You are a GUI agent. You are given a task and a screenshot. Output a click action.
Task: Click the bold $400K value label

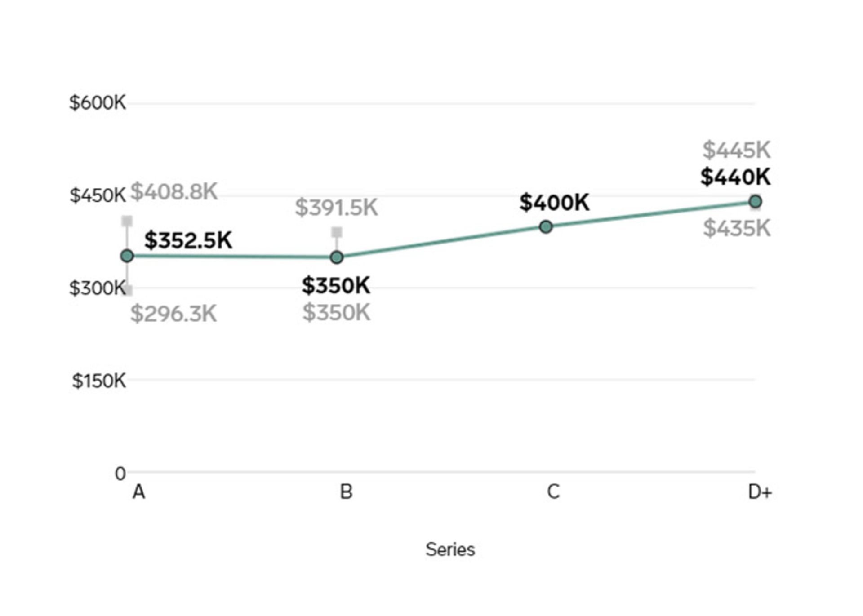pyautogui.click(x=554, y=203)
